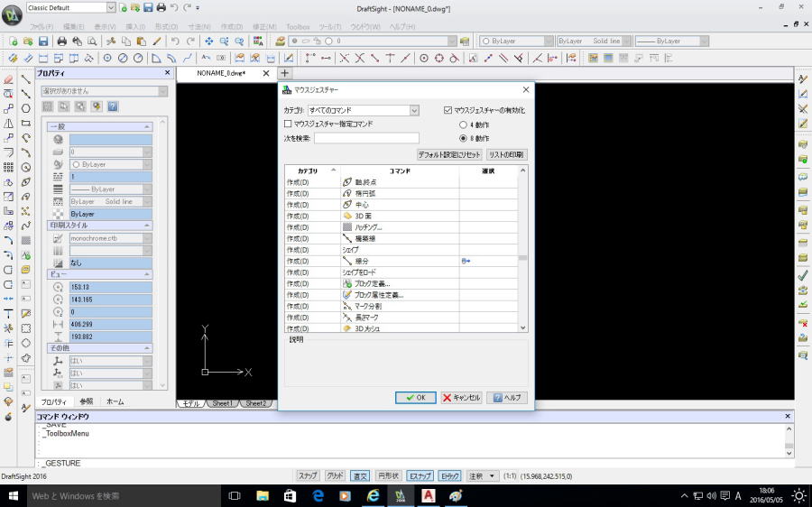Click the Eraser icon in left toolbar
The image size is (812, 507).
click(x=8, y=79)
